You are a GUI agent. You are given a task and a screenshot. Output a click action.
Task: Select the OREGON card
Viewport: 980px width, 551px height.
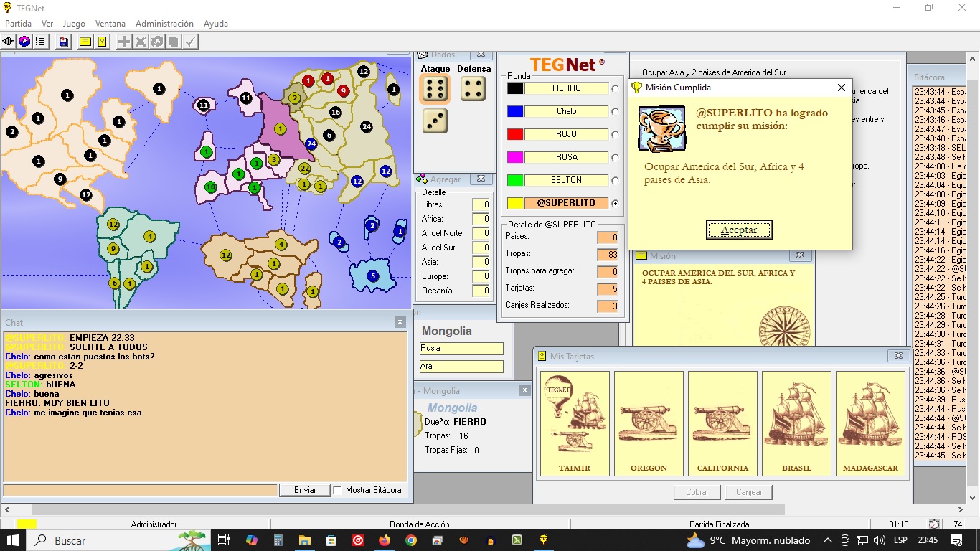click(x=649, y=423)
